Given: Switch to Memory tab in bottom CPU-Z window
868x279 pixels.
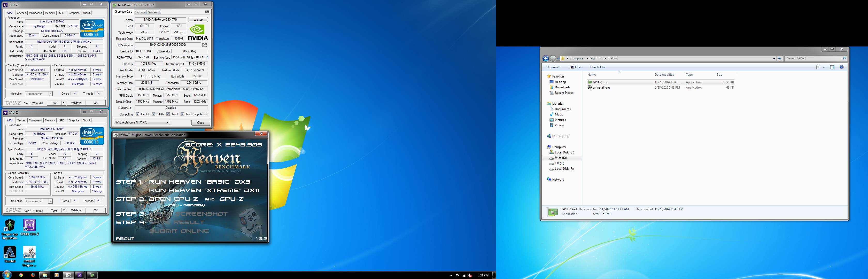Looking at the screenshot, I should (50, 120).
